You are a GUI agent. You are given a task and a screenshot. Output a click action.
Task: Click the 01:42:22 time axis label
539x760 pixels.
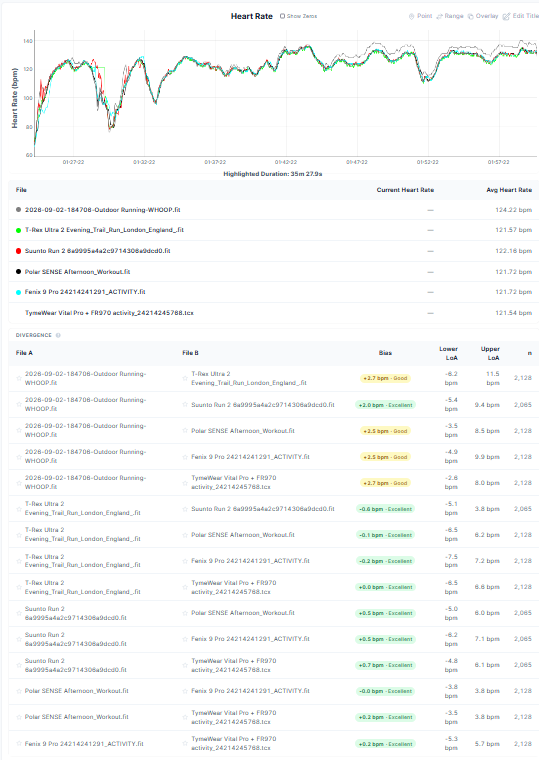point(285,162)
